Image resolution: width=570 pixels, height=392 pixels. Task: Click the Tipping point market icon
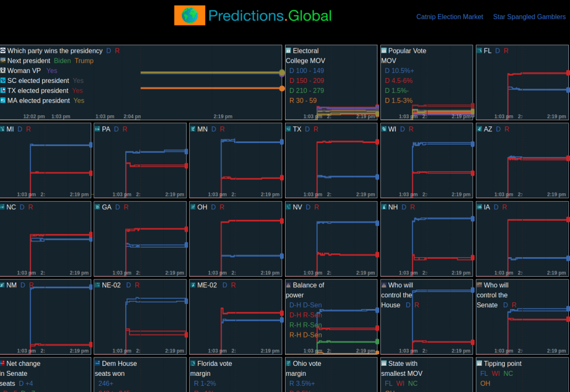click(479, 364)
